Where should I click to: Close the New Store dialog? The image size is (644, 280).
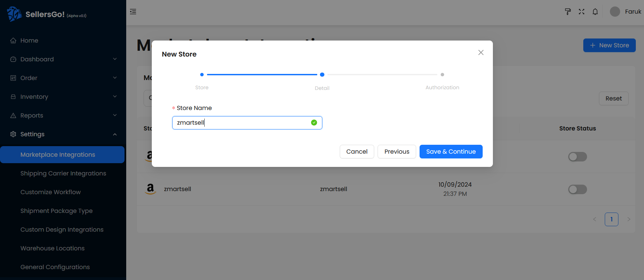(481, 52)
